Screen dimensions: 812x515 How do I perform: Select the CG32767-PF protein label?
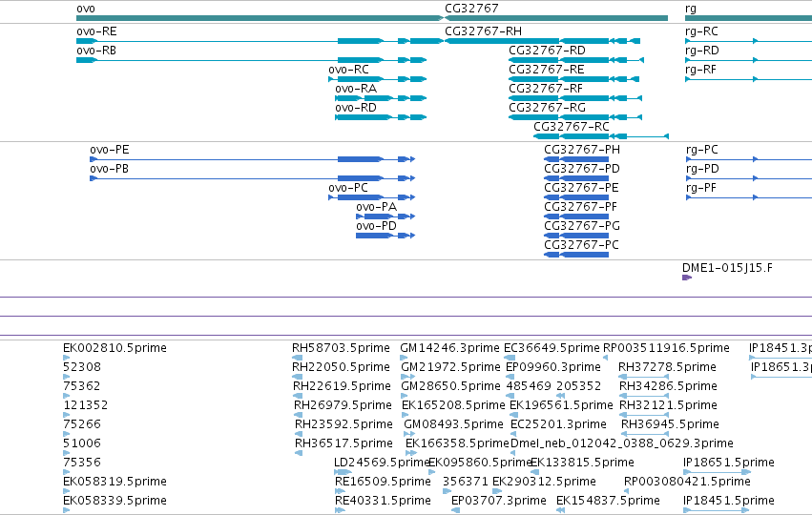tap(580, 208)
